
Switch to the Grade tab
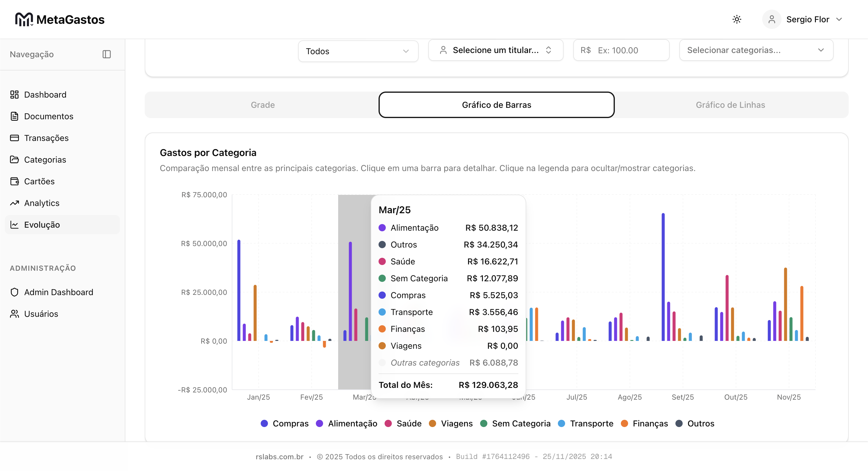pos(263,105)
